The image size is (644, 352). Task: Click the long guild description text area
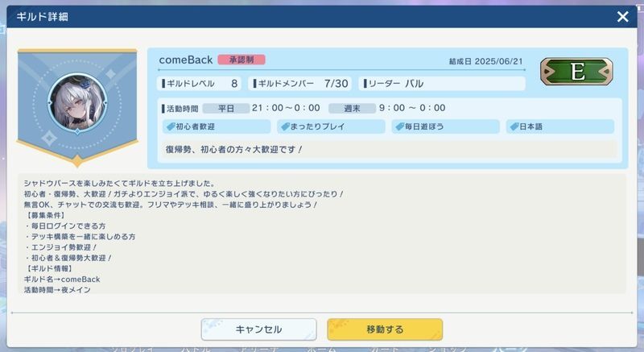322,234
